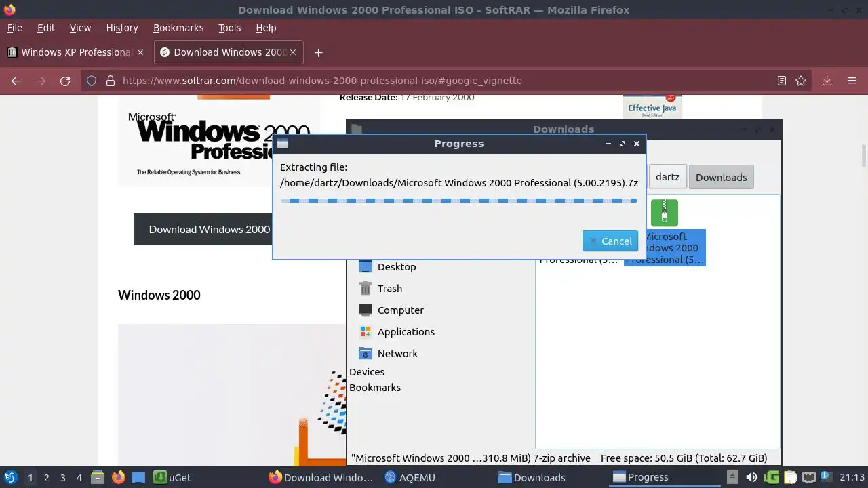Open the Firefox downloads panel

point(827,81)
